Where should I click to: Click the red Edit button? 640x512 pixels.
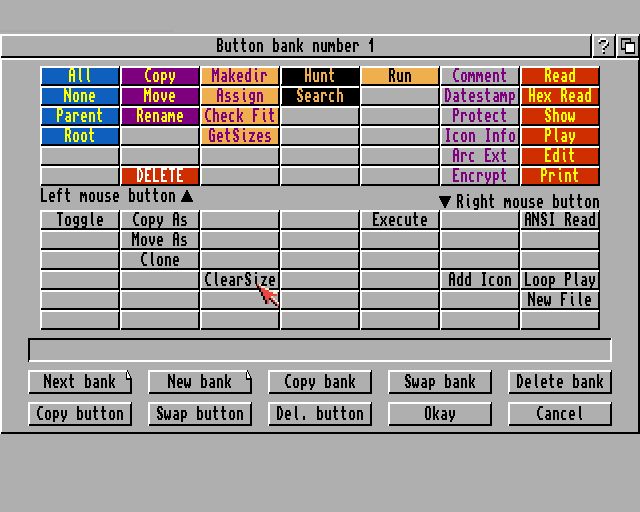click(560, 156)
